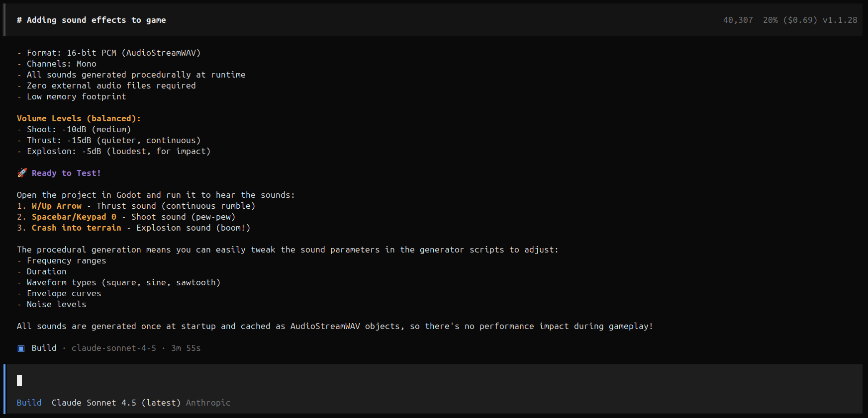Open model picker on Claude Sonnet 4.5 (latest)
This screenshot has width=868, height=418.
click(116, 403)
